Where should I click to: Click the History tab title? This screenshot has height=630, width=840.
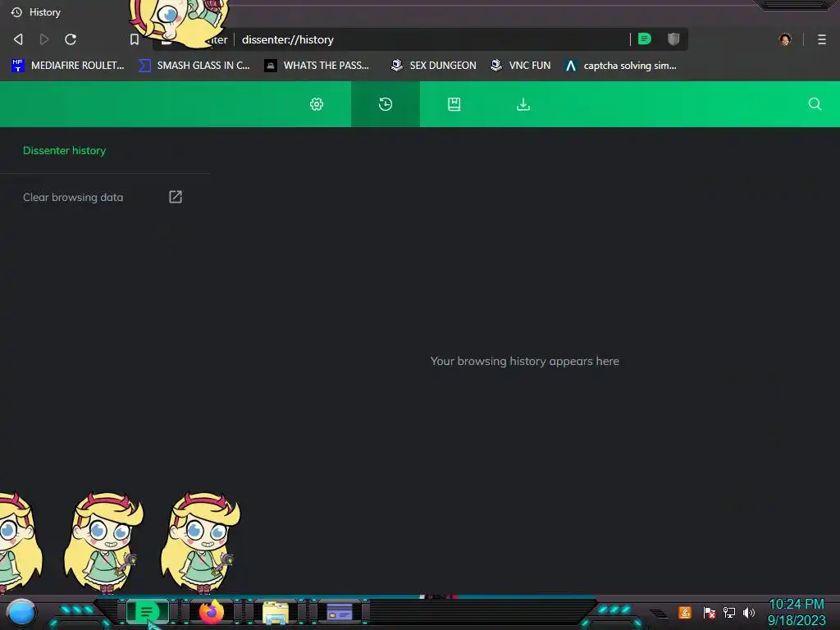[45, 11]
